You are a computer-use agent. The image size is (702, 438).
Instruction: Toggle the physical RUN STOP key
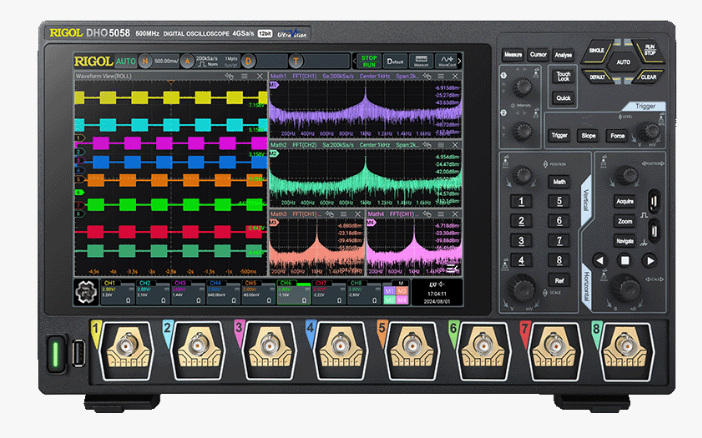650,50
